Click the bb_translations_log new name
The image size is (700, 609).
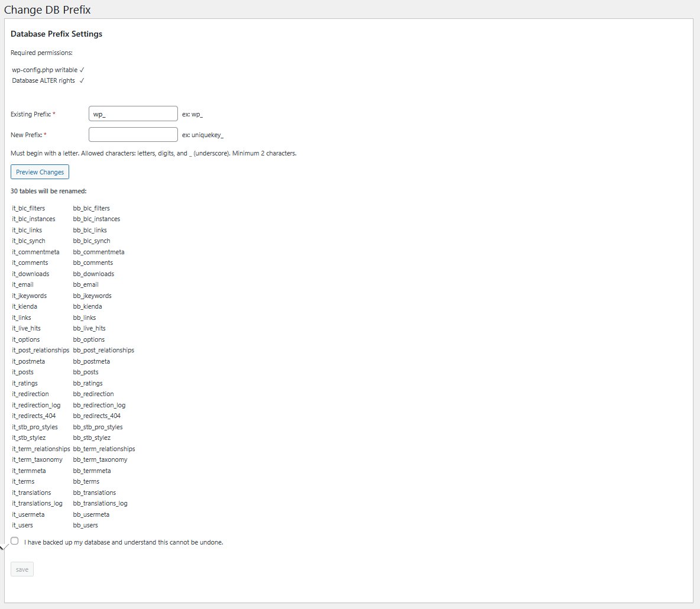[x=100, y=503]
